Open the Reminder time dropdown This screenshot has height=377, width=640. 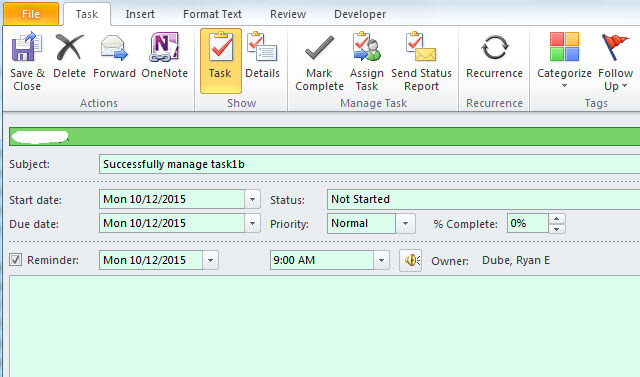381,260
